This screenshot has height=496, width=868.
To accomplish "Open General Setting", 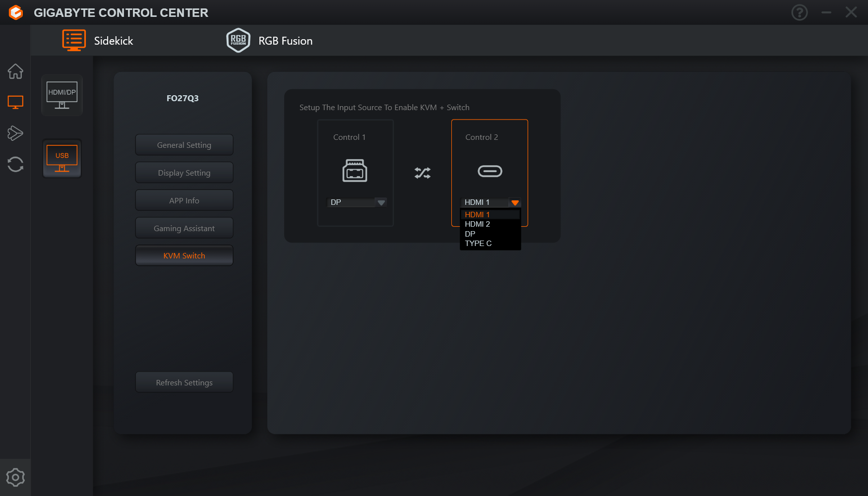I will pos(184,145).
